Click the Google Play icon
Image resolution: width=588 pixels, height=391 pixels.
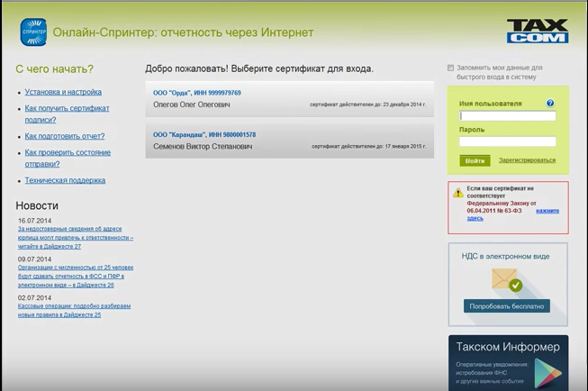(x=547, y=373)
